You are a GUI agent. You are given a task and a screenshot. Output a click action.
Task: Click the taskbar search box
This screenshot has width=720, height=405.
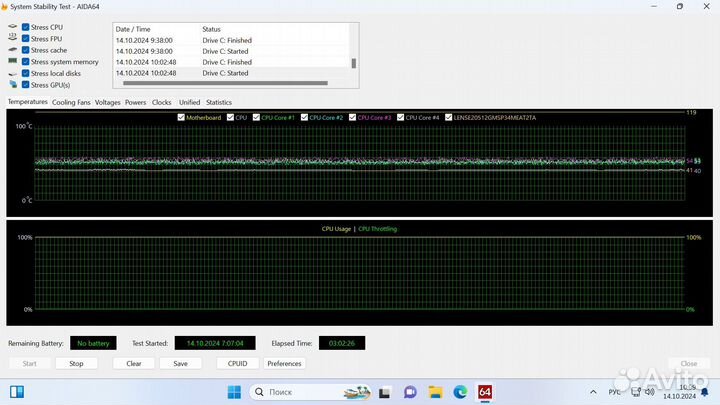pyautogui.click(x=310, y=392)
